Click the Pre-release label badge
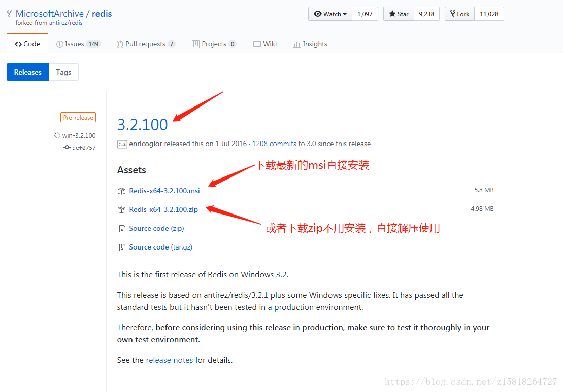Viewport: 563px width, 392px height. point(78,117)
